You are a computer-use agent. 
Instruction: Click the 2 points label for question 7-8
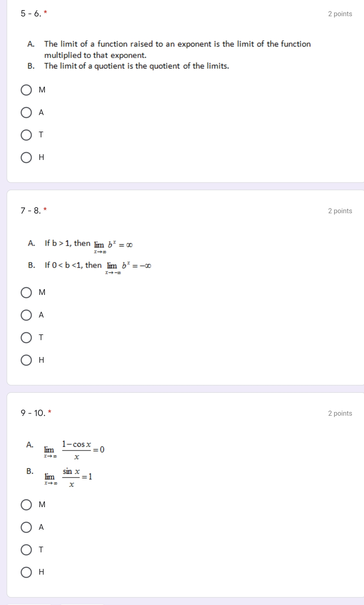(x=340, y=210)
